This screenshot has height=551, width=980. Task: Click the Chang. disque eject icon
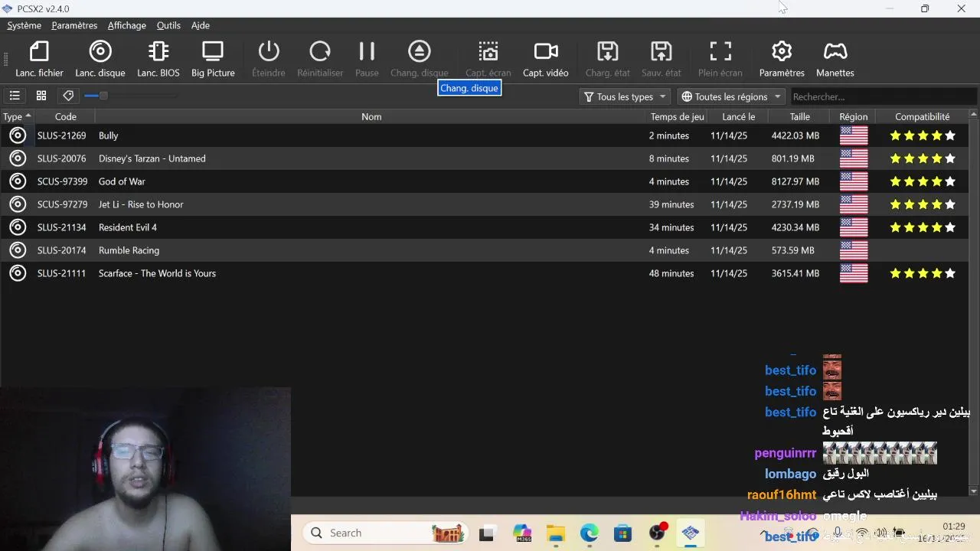pos(419,59)
